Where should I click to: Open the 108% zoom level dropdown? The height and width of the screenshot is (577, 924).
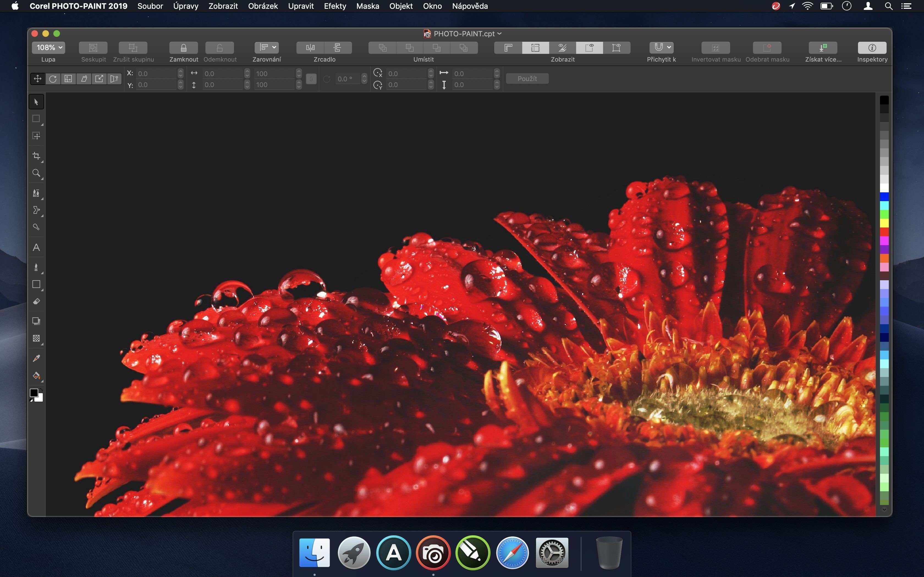pyautogui.click(x=48, y=48)
